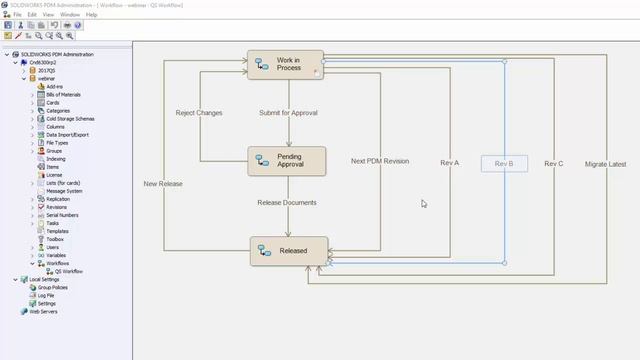Select the Reject Changes transition label
The width and height of the screenshot is (640, 360).
coord(199,113)
